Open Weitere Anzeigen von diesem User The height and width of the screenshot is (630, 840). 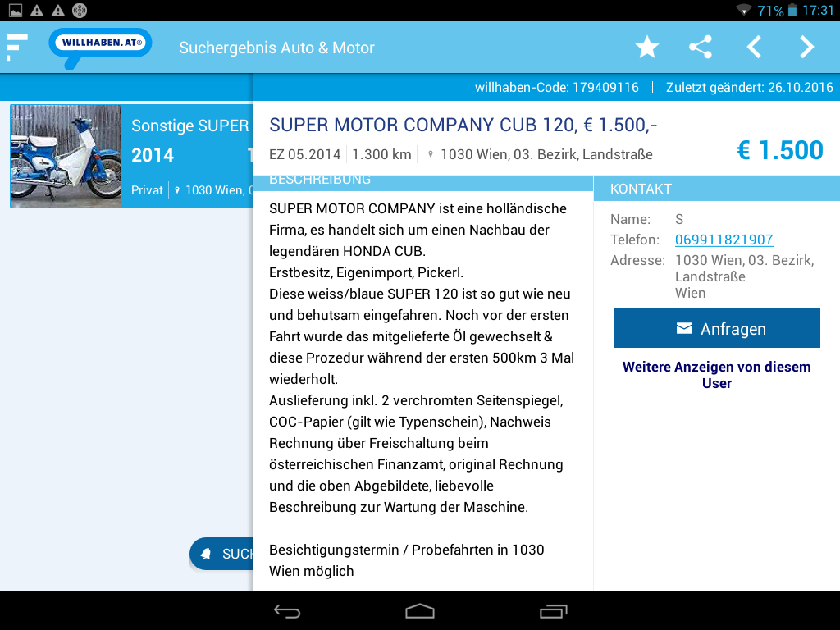click(x=716, y=375)
